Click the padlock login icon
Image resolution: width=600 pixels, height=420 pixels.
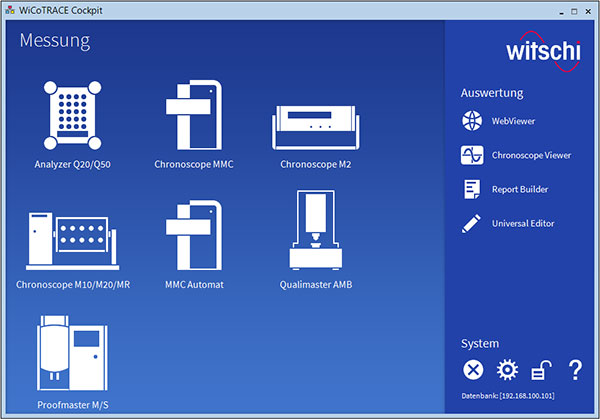(541, 370)
